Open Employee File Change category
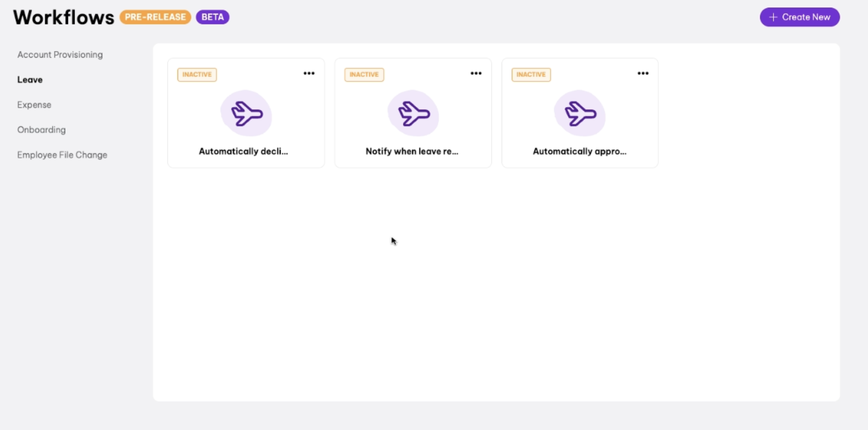 pyautogui.click(x=62, y=155)
